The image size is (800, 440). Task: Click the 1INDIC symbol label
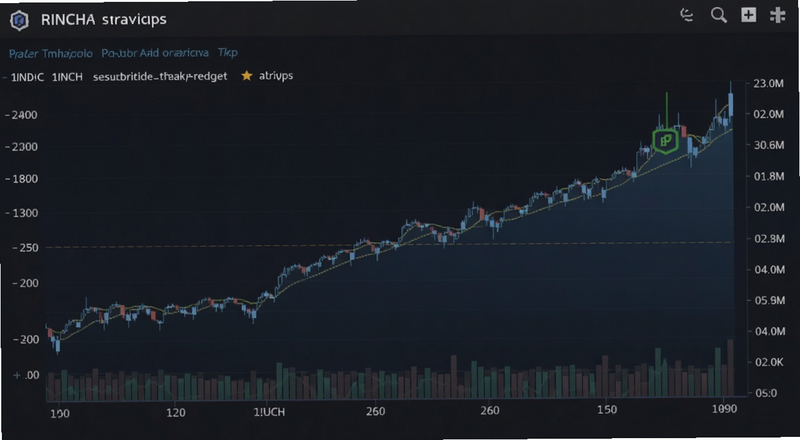29,77
